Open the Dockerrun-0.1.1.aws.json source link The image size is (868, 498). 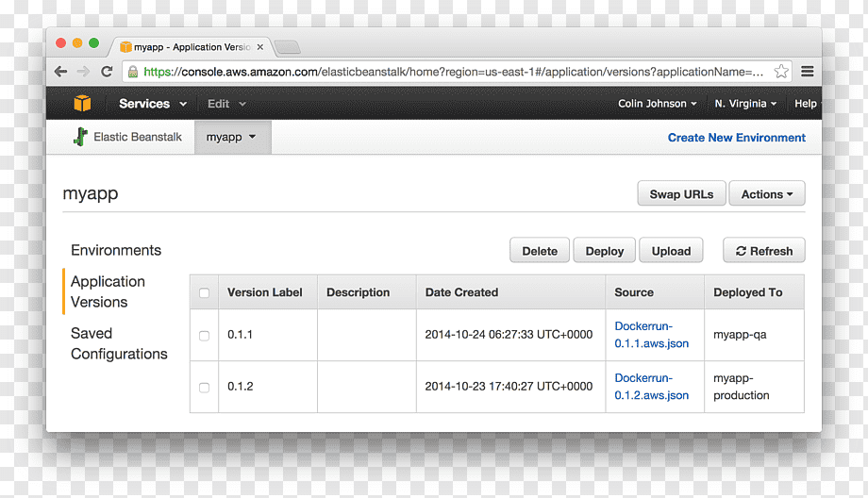coord(652,335)
